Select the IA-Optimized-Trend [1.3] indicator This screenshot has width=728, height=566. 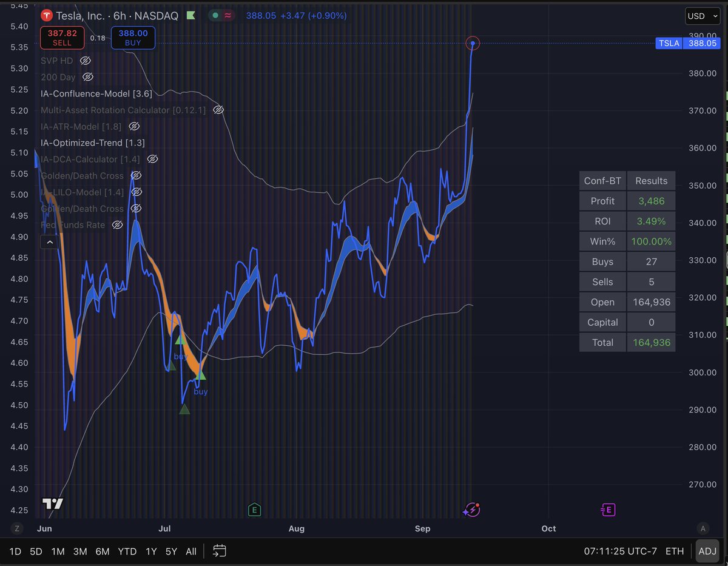pos(93,143)
